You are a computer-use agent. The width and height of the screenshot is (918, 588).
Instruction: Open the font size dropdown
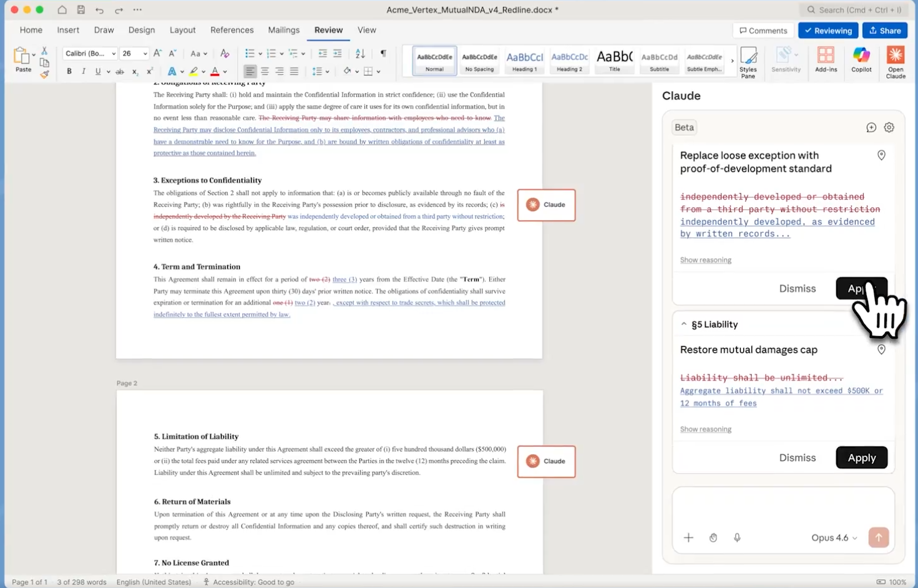145,54
